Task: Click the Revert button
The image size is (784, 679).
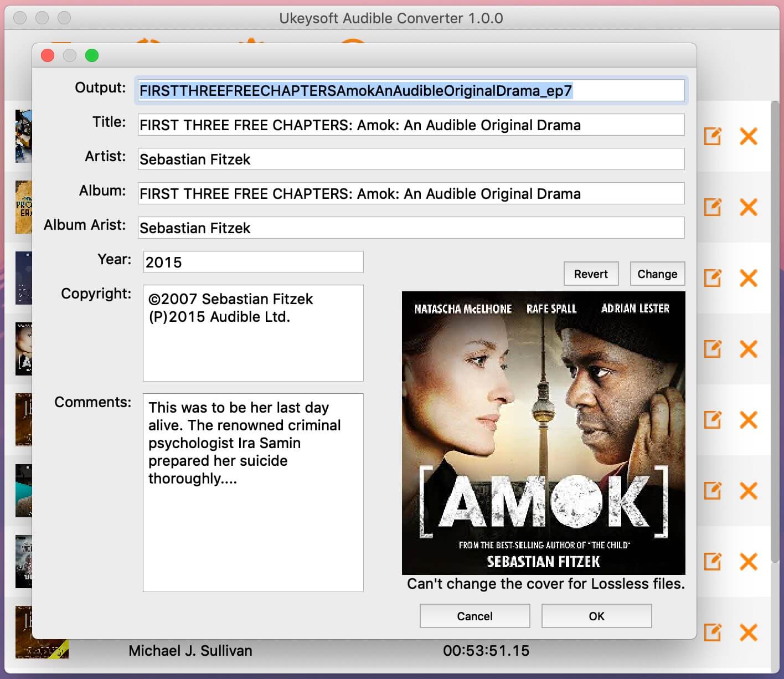Action: coord(591,274)
